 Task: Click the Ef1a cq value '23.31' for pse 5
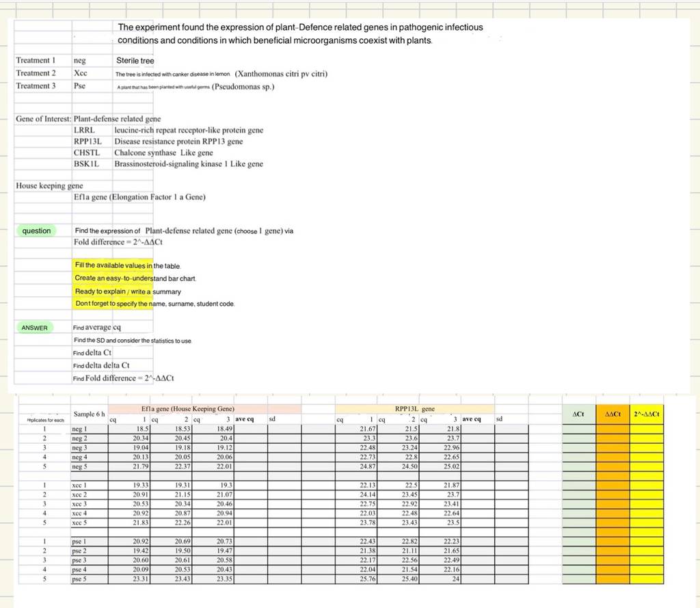(x=129, y=579)
